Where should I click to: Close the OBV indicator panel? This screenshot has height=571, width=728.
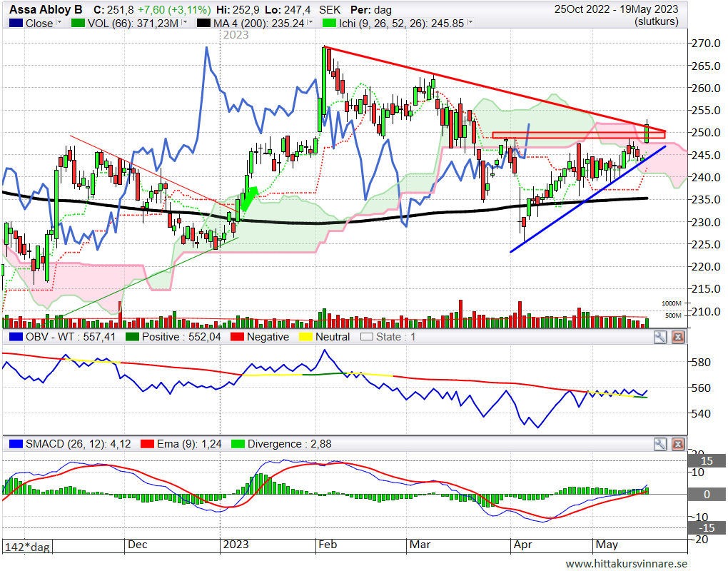pos(677,337)
